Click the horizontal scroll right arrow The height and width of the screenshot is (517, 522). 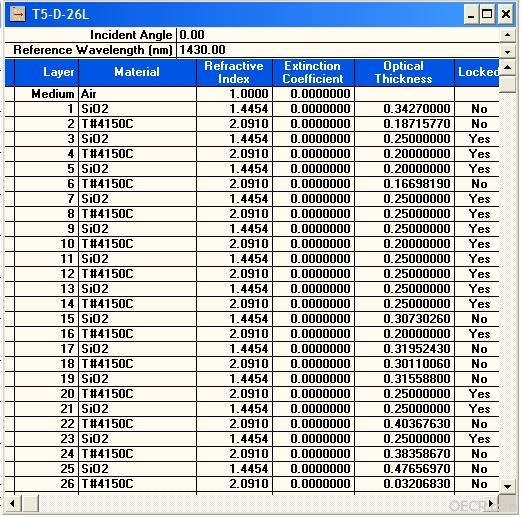tap(491, 503)
